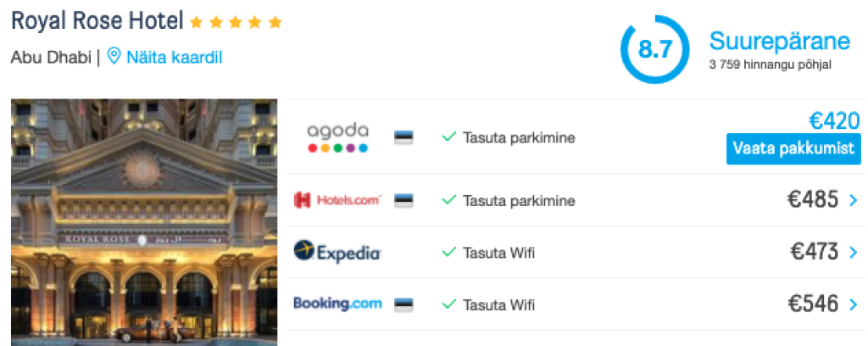This screenshot has height=346, width=868.
Task: Click the Agoda logo
Action: point(337,137)
